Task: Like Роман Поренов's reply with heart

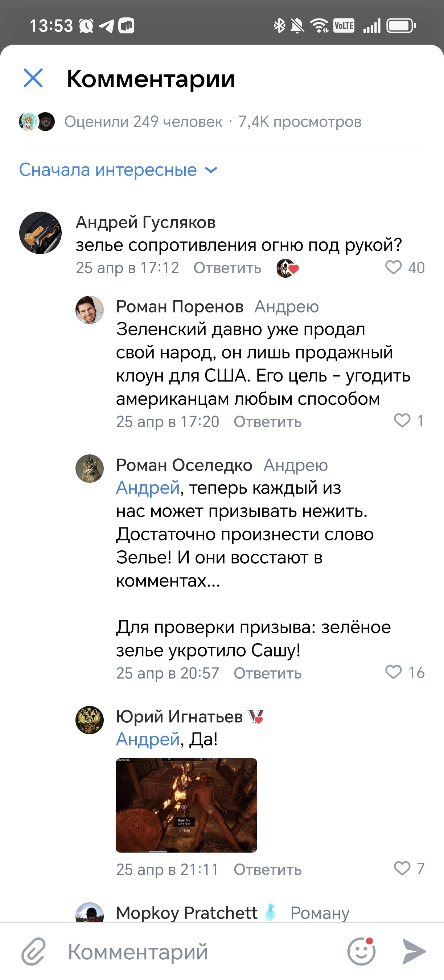Action: (402, 421)
